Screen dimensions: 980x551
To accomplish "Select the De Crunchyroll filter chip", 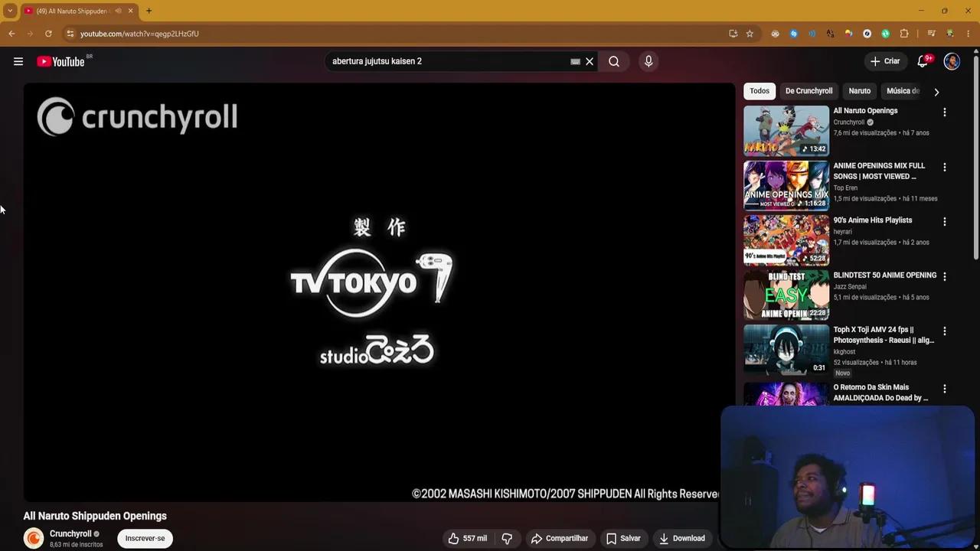I will (808, 91).
